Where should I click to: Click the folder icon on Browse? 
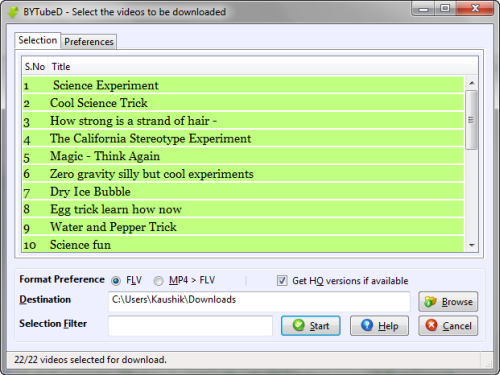(430, 301)
